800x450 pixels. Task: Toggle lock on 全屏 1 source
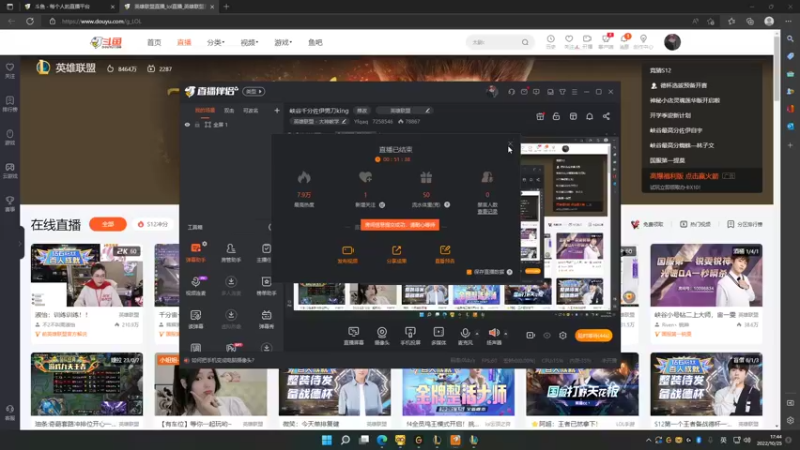(x=197, y=124)
